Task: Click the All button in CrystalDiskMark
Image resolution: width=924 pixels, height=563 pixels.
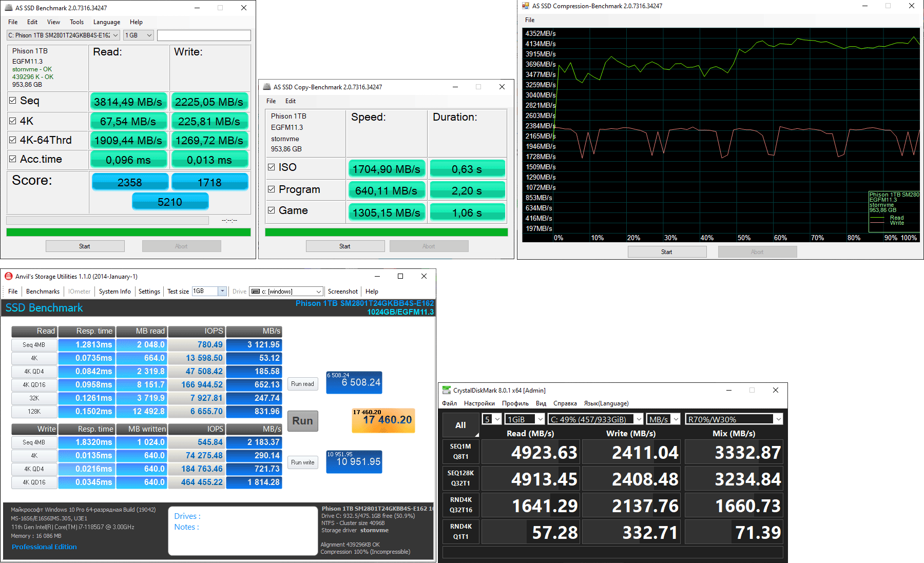Action: point(460,425)
